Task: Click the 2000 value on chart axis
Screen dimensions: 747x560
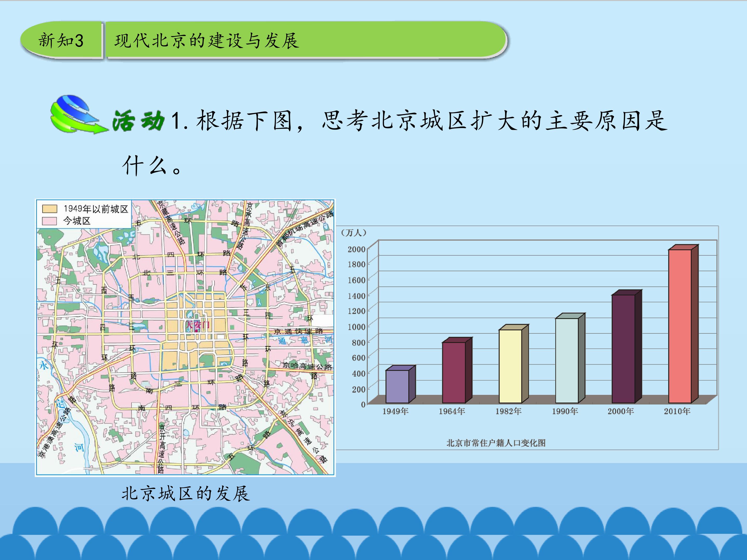Action: click(357, 249)
